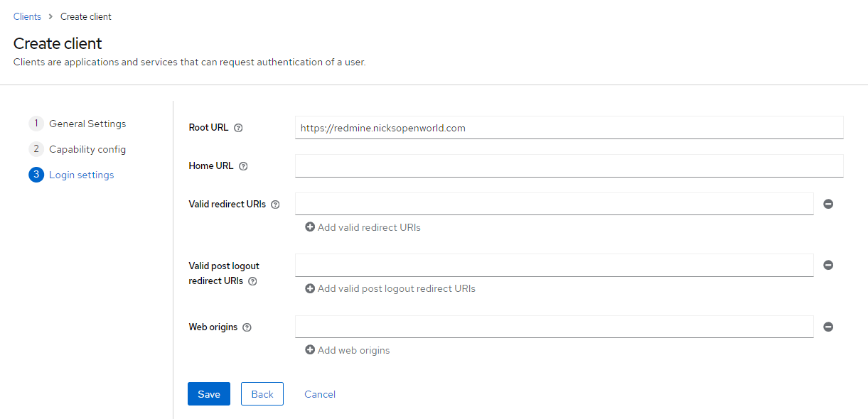The image size is (868, 419).
Task: Click the plus icon to add valid redirect URIs
Action: [x=310, y=227]
